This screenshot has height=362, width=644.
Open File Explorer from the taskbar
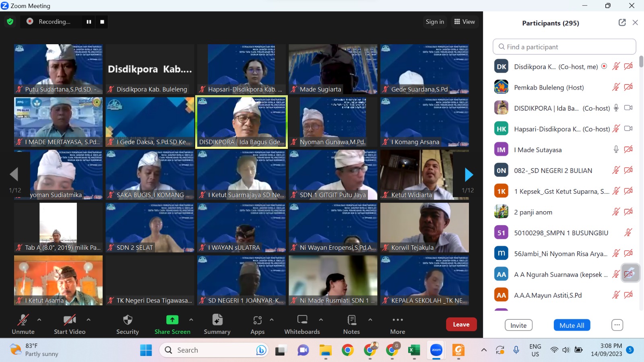[x=325, y=350]
